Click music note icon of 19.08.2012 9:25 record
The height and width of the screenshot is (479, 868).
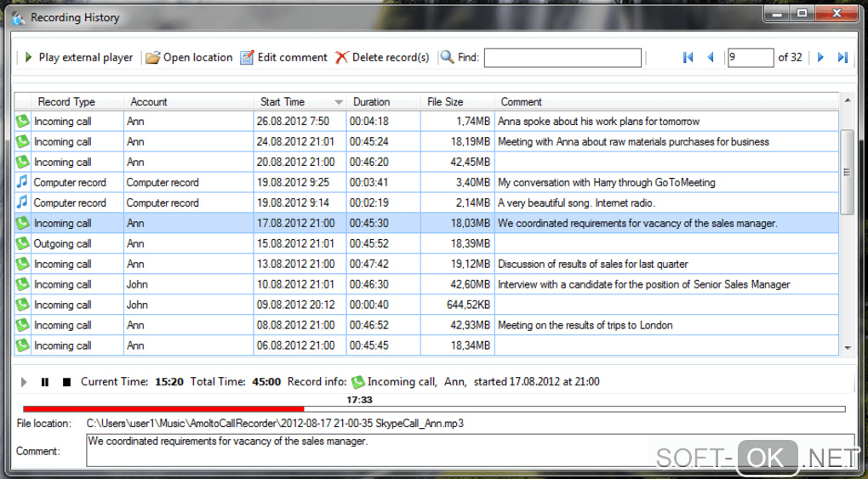tap(22, 182)
